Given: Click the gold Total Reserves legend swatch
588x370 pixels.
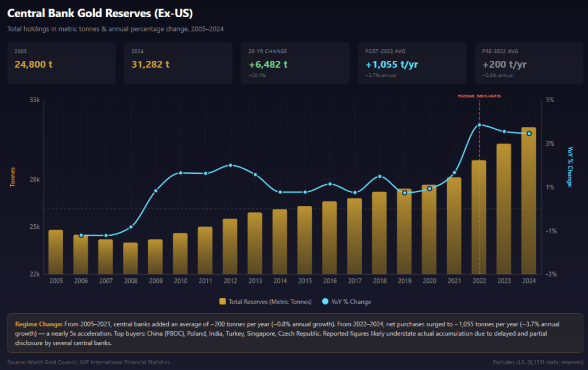Looking at the screenshot, I should coord(223,302).
